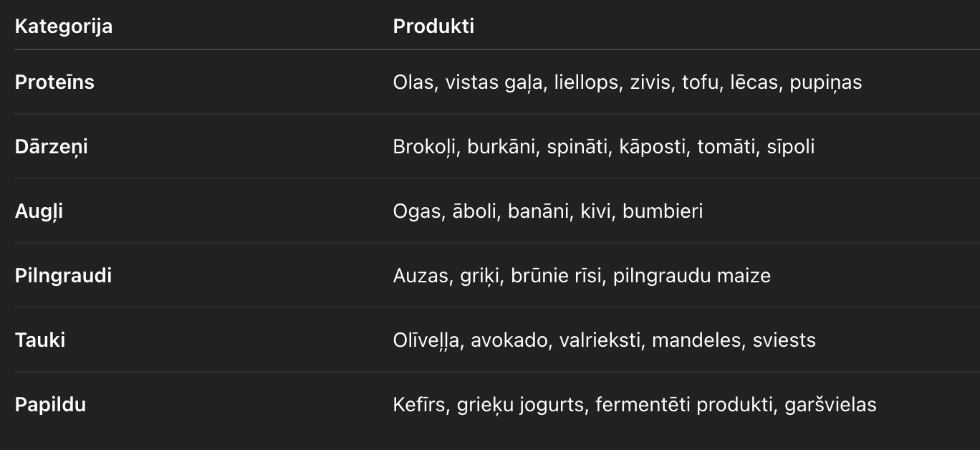The image size is (980, 450).
Task: Click Brokoļi in the vegetables list
Action: [425, 147]
